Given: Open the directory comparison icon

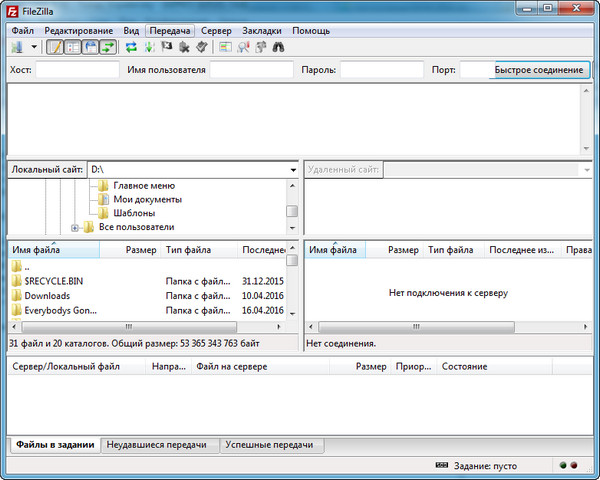Looking at the screenshot, I should point(243,47).
